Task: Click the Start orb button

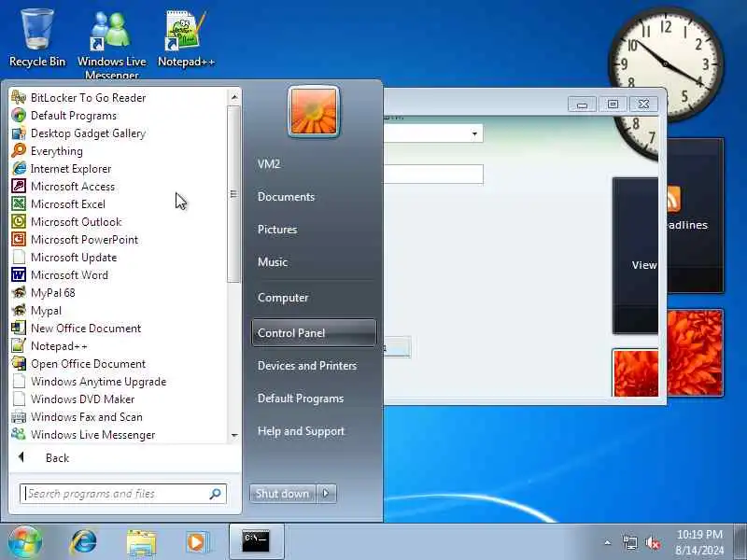Action: (25, 541)
